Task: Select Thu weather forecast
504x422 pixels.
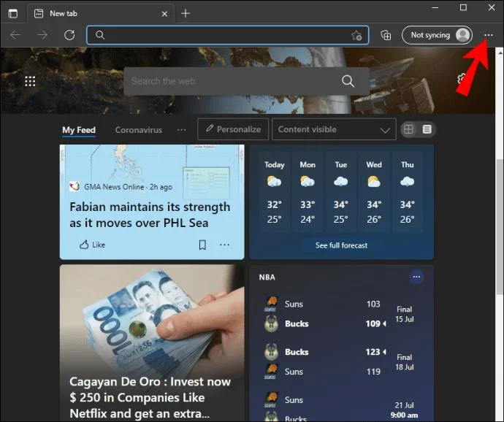Action: tap(407, 192)
